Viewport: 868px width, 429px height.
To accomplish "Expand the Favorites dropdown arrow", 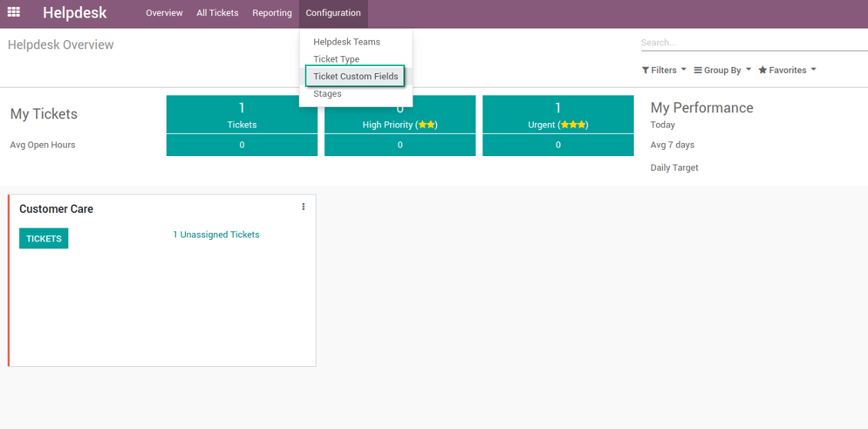I will (813, 70).
